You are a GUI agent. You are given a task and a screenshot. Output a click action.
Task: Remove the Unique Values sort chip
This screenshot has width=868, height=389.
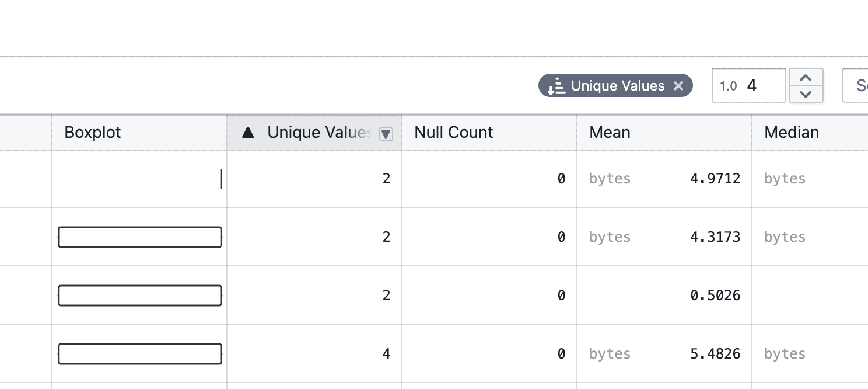click(x=678, y=86)
